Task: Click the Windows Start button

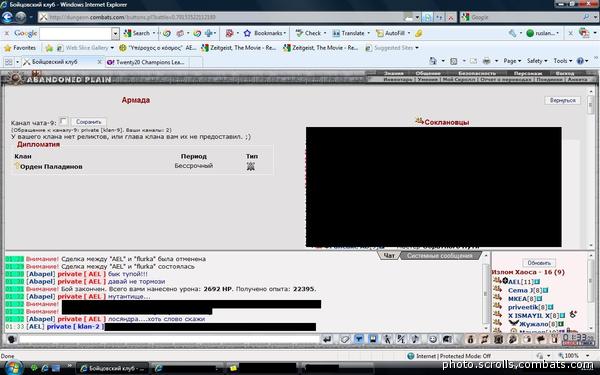Action: point(13,368)
